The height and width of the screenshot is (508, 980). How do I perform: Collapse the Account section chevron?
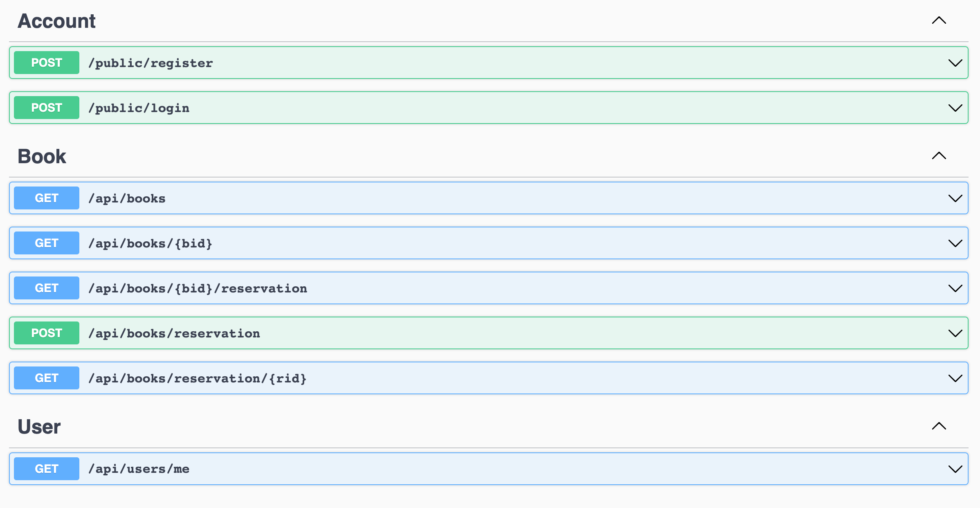pyautogui.click(x=939, y=20)
